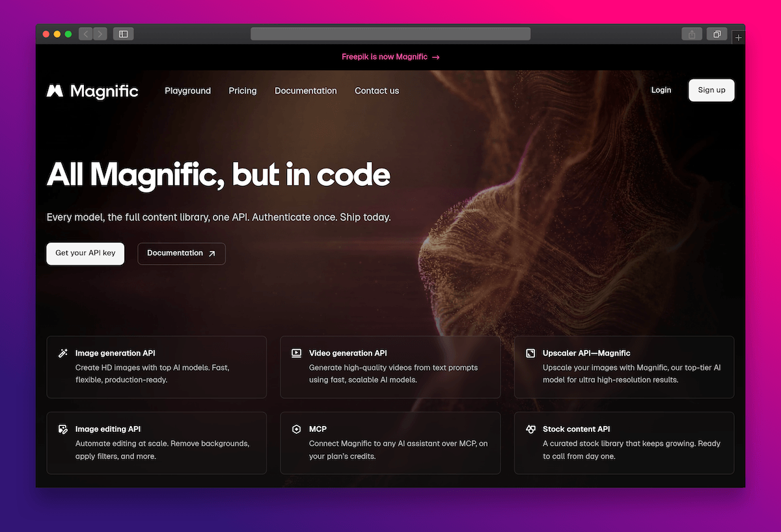Screen dimensions: 781x532
Task: Open the Freepik is now Magnific banner
Action: point(390,57)
